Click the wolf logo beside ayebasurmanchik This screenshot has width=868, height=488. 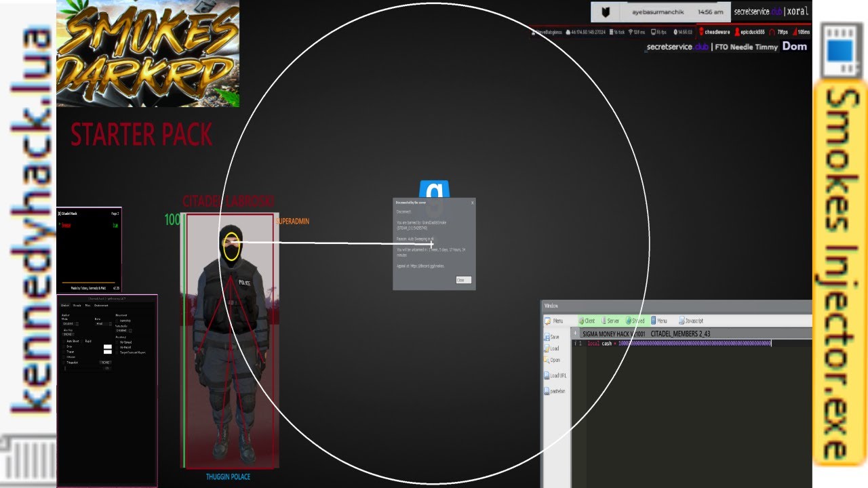606,12
